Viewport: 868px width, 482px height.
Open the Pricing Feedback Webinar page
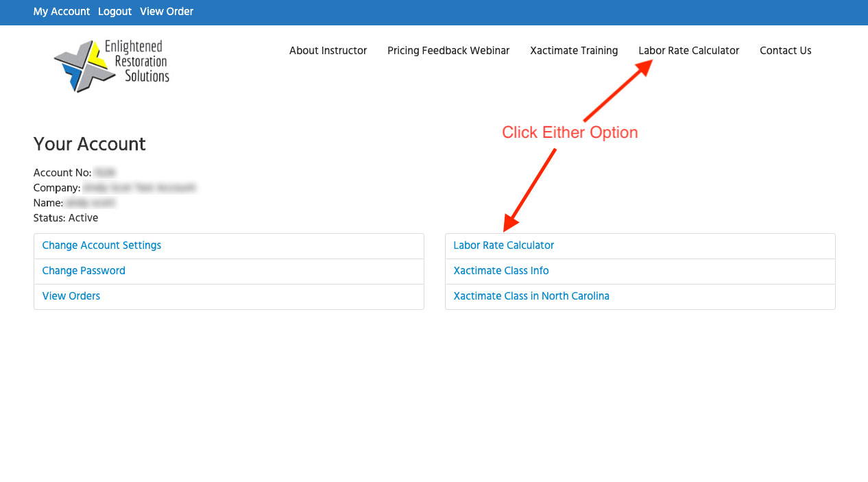[x=448, y=51]
